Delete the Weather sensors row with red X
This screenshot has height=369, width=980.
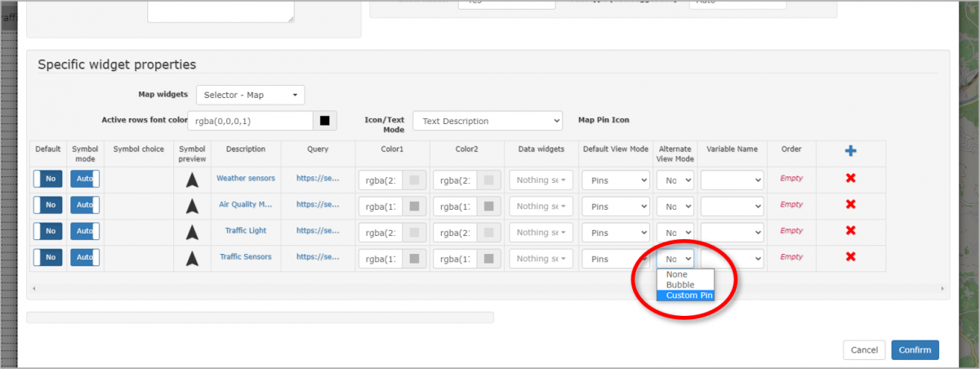coord(850,179)
